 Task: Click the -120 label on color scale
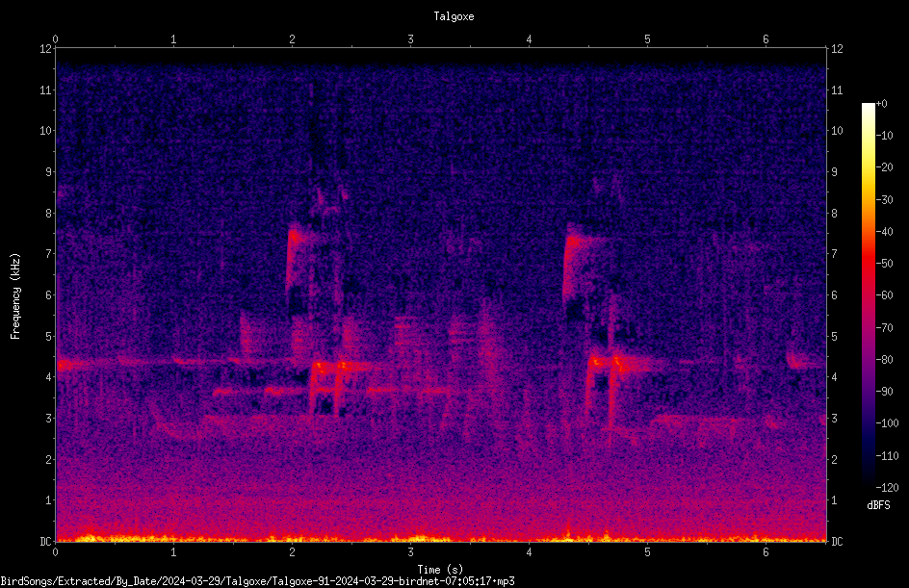(887, 487)
